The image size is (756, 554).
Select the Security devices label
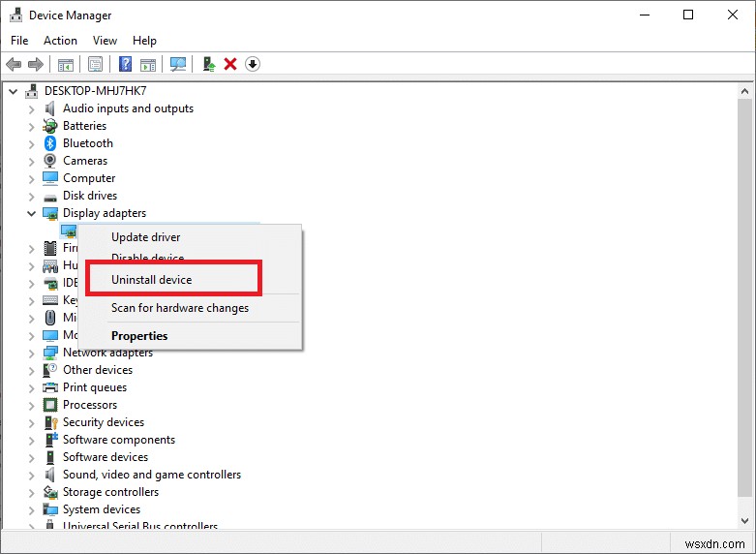point(104,422)
